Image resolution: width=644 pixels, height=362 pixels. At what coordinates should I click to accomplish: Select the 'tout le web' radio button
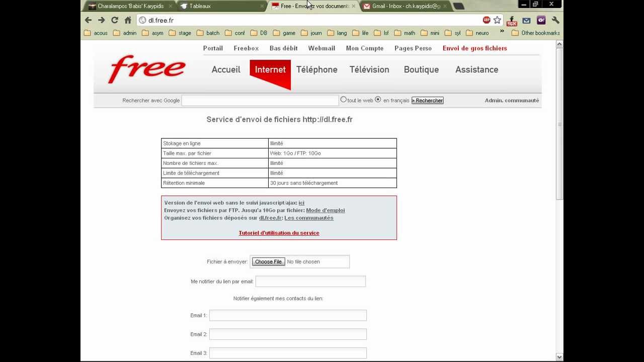(344, 100)
